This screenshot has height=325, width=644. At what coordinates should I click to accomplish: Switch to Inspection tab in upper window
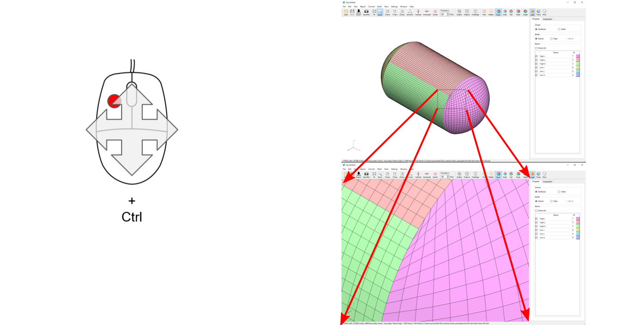click(x=548, y=19)
